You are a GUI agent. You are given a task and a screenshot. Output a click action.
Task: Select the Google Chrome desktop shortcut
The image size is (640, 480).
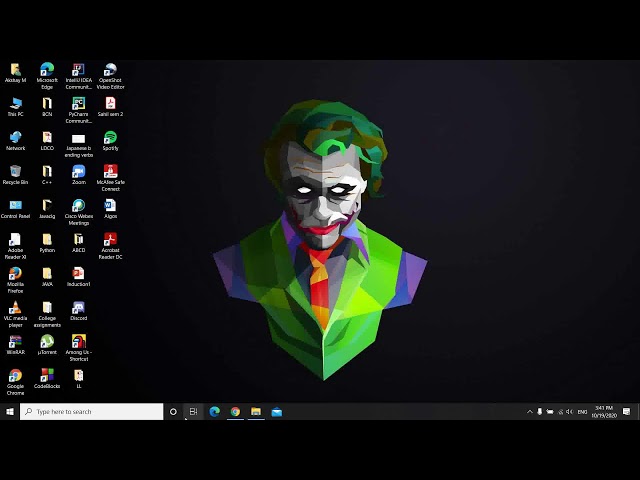(x=16, y=382)
